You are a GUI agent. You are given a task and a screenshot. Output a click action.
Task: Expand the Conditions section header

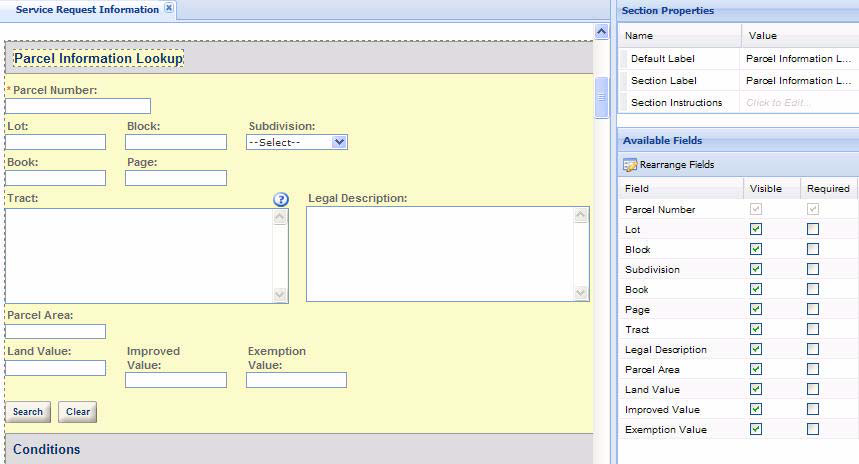tap(47, 449)
